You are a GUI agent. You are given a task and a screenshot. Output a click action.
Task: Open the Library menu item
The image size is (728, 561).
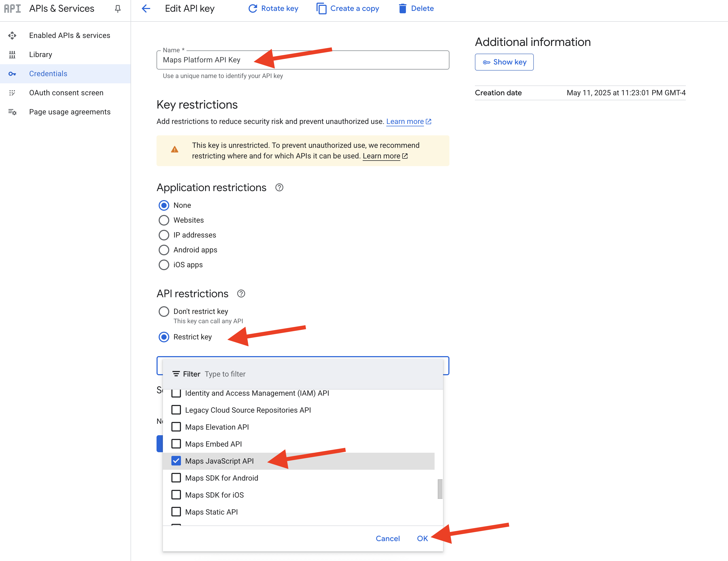41,55
